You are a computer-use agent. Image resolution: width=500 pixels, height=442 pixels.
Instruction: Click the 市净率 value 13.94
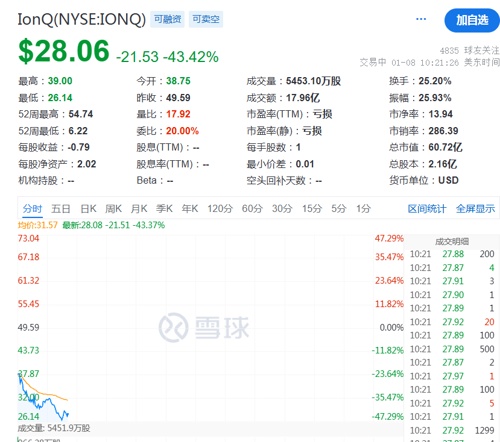[441, 114]
